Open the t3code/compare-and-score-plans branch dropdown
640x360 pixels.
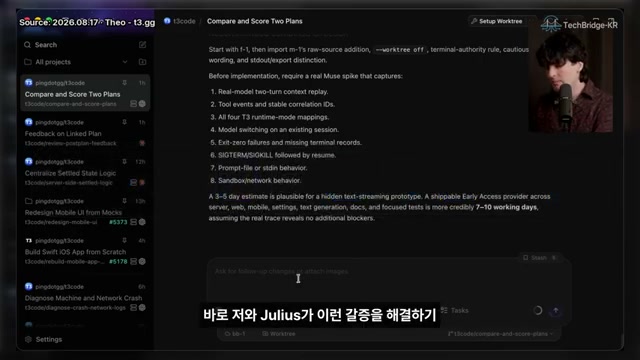coord(500,334)
